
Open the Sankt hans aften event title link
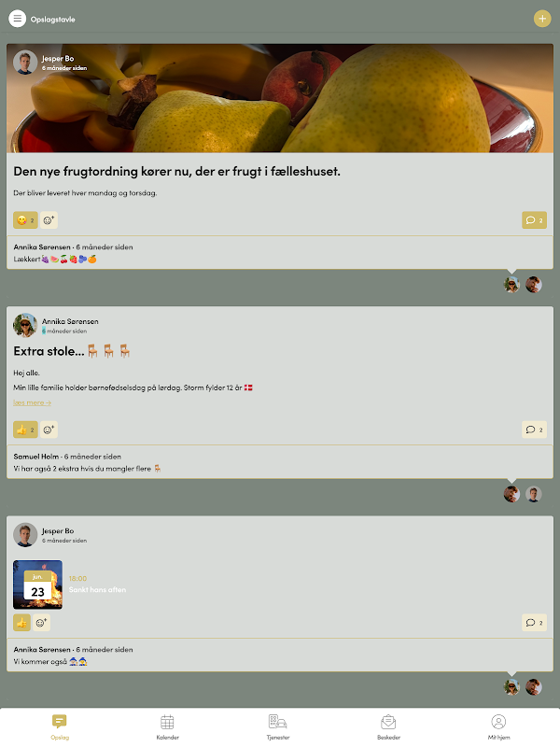click(x=97, y=590)
